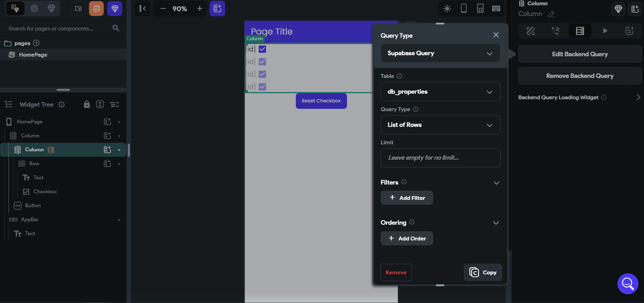Image resolution: width=644 pixels, height=303 pixels.
Task: Collapse the Filters section chevron
Action: [x=496, y=183]
